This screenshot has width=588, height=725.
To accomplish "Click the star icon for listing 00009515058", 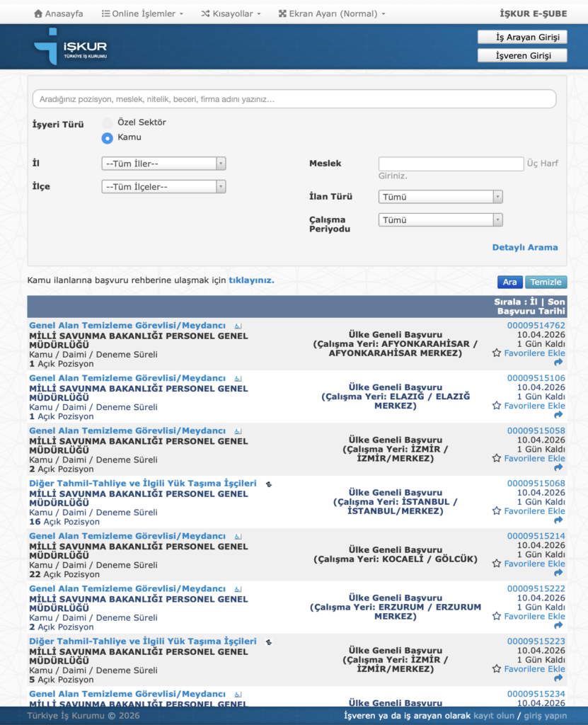I will pos(497,458).
